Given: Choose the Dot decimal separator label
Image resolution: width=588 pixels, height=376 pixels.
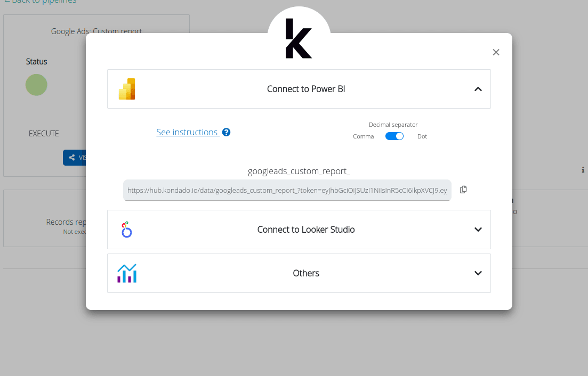Looking at the screenshot, I should [422, 136].
